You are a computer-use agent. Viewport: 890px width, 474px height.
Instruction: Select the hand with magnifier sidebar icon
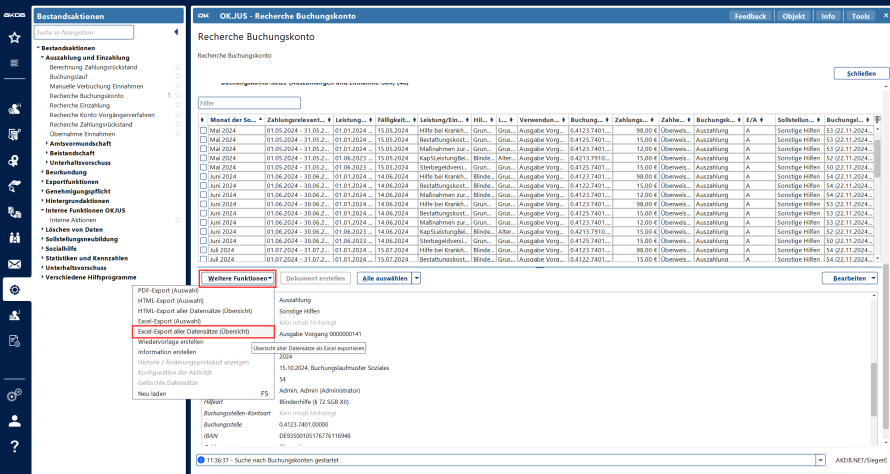(15, 186)
